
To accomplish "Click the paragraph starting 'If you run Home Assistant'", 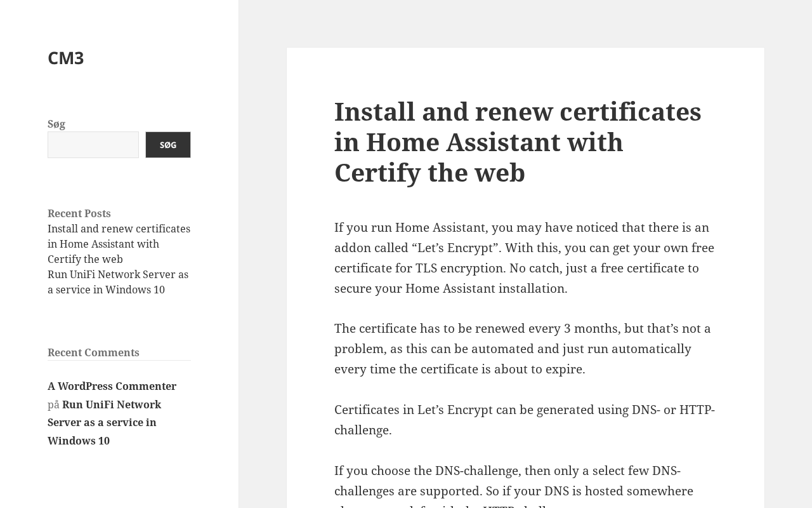I will pos(525,258).
